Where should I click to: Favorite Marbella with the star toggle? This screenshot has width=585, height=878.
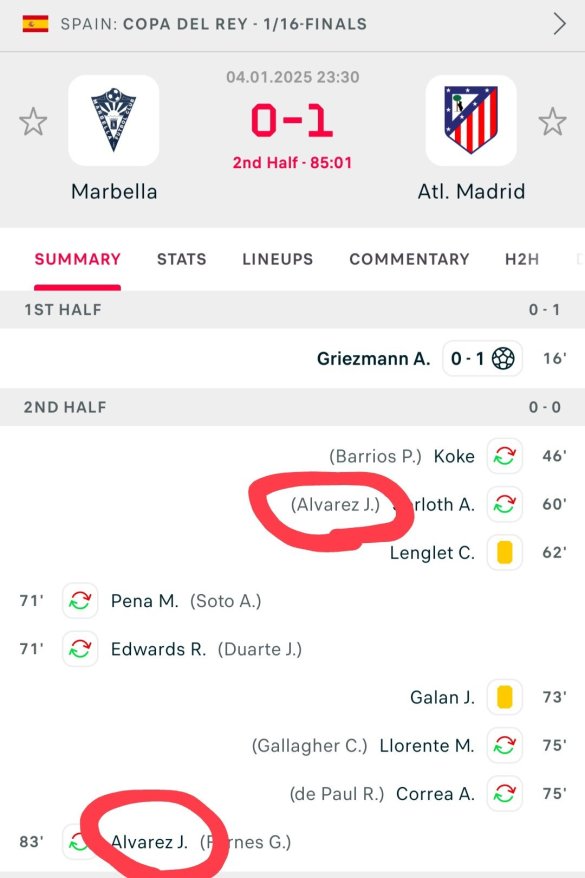click(x=33, y=122)
